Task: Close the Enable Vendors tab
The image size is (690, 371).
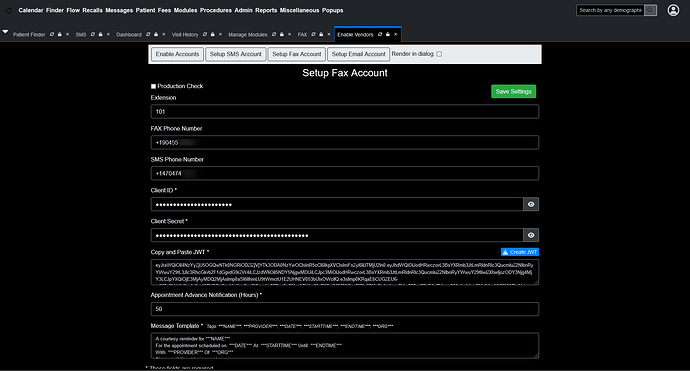Action: point(396,34)
